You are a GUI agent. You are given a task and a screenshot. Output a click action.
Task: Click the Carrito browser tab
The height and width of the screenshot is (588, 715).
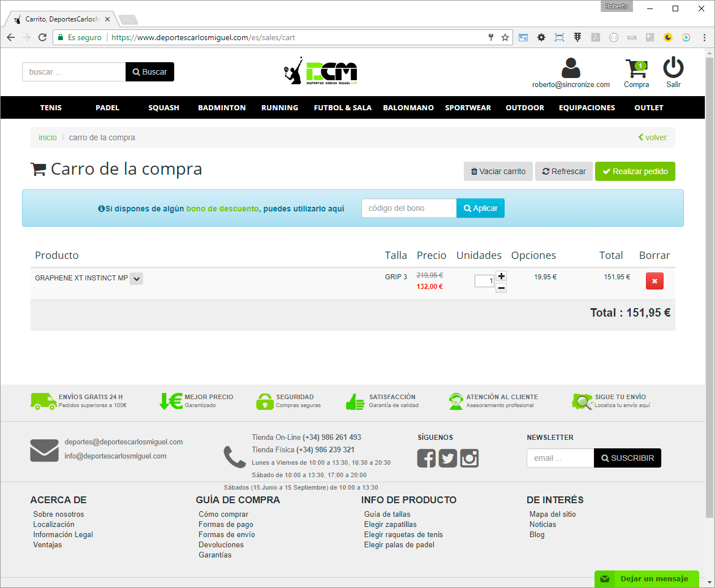pos(61,19)
